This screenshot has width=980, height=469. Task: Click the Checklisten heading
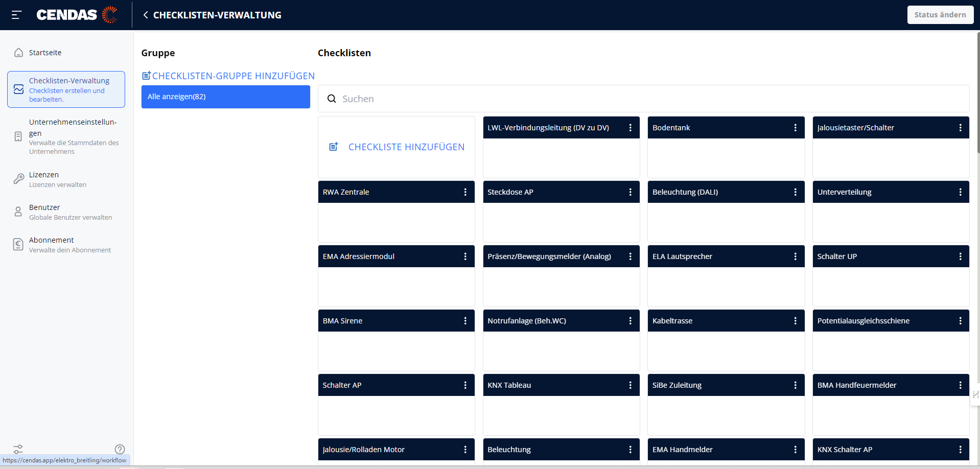pyautogui.click(x=344, y=53)
